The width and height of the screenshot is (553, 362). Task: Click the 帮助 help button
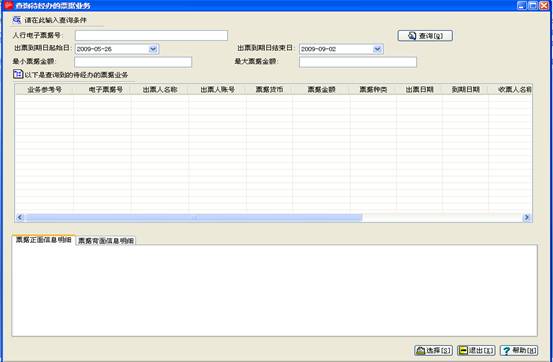tap(519, 350)
